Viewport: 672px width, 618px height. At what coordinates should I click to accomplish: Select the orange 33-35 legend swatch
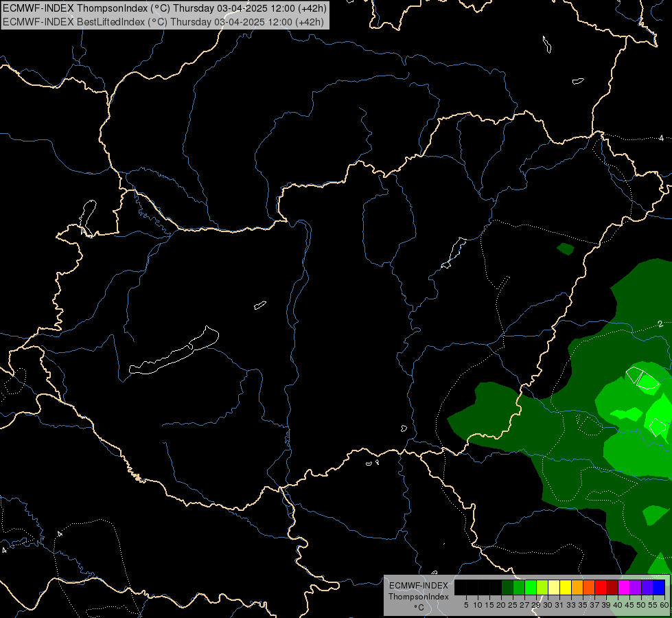click(x=577, y=587)
